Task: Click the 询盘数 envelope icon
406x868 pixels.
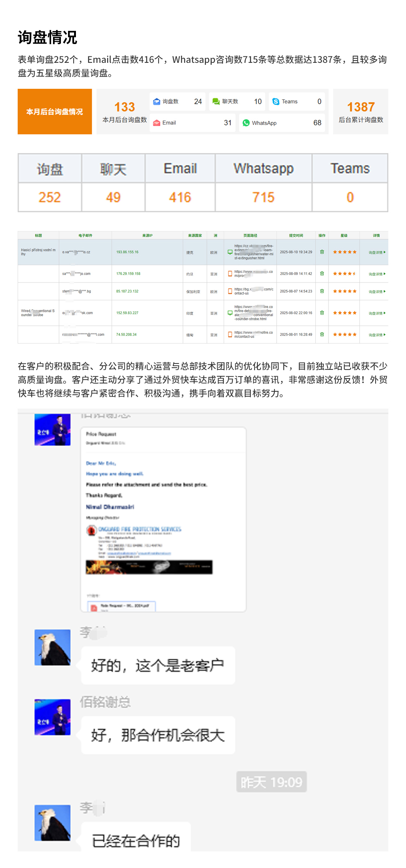Action: [x=157, y=102]
